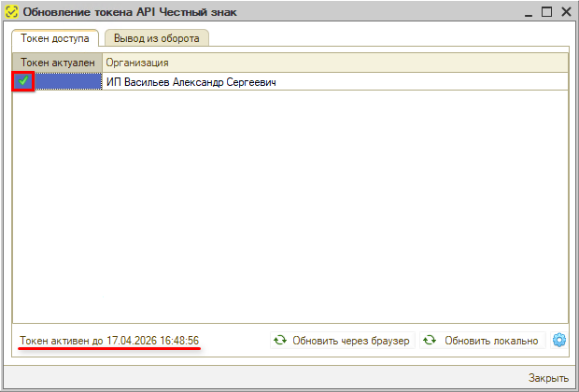The height and width of the screenshot is (392, 579).
Task: Click the 'Токен активен до 17.04.2026' status text
Action: pos(108,341)
